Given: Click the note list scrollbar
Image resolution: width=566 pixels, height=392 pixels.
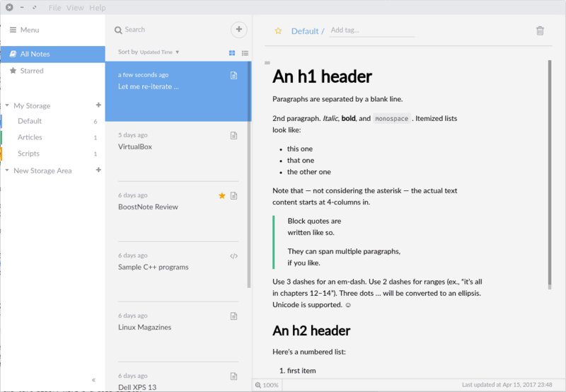Looking at the screenshot, I should [249, 174].
